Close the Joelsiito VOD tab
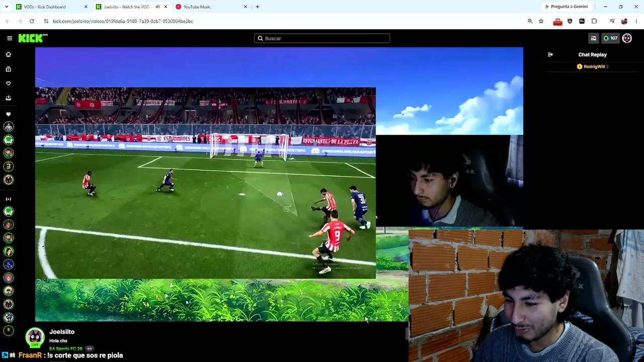644x362 pixels. (x=166, y=7)
